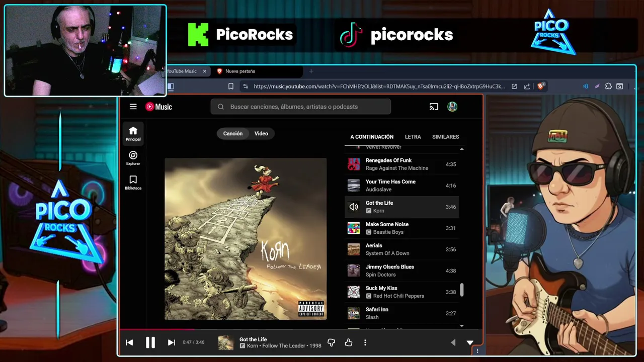Click the search magnifier icon
This screenshot has width=644, height=362.
[x=221, y=107]
